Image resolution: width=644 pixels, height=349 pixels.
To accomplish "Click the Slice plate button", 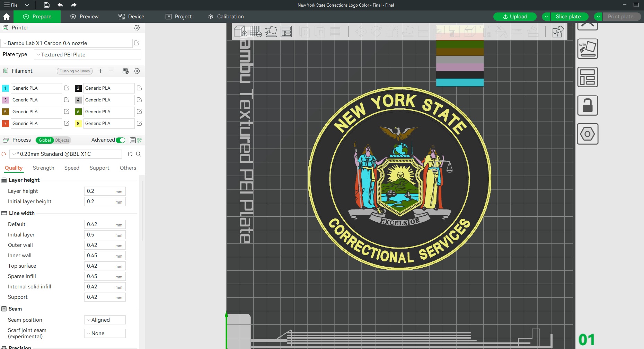I will coord(568,16).
